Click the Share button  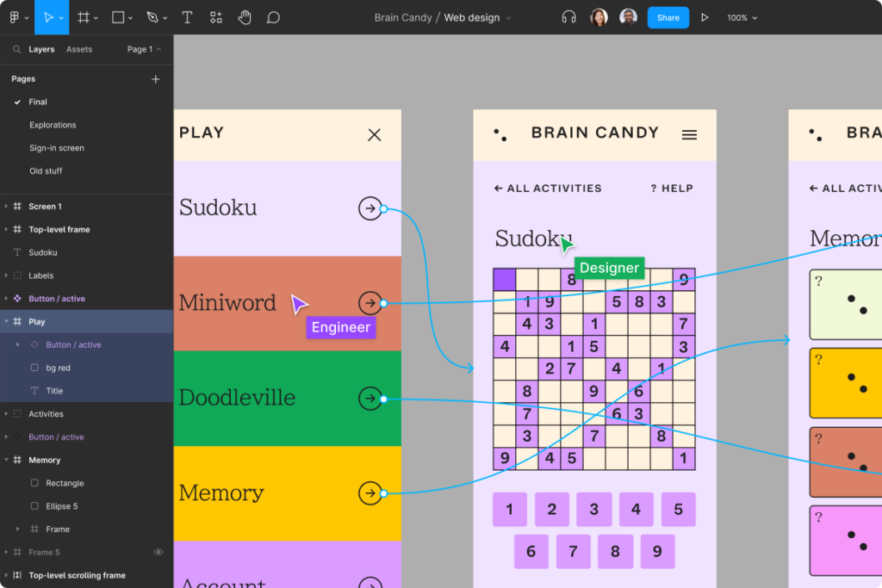[x=668, y=17]
